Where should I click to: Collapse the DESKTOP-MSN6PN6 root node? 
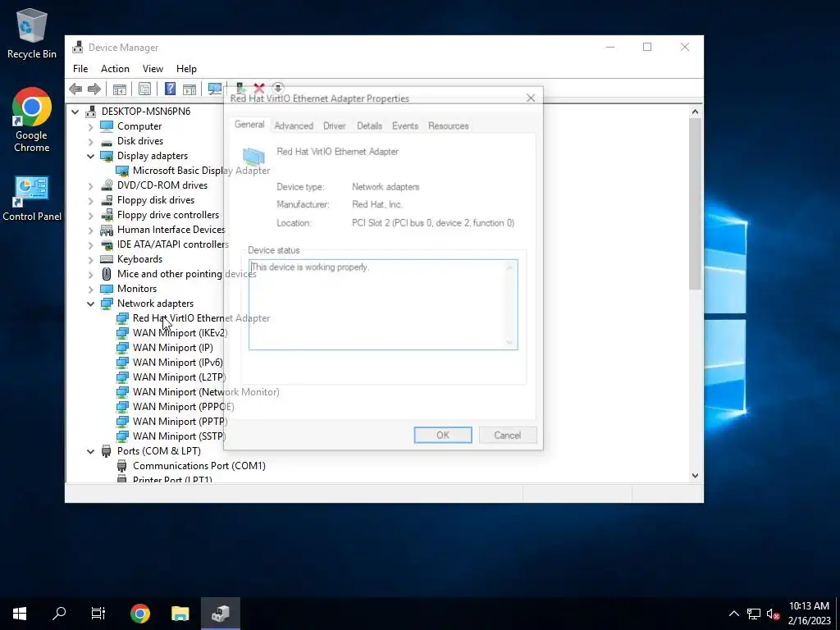[x=75, y=112]
